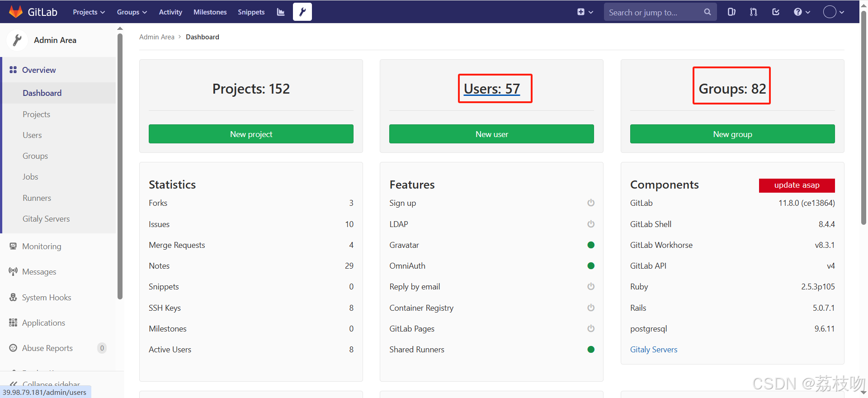Click the System Hooks icon
The height and width of the screenshot is (398, 868).
pos(13,297)
